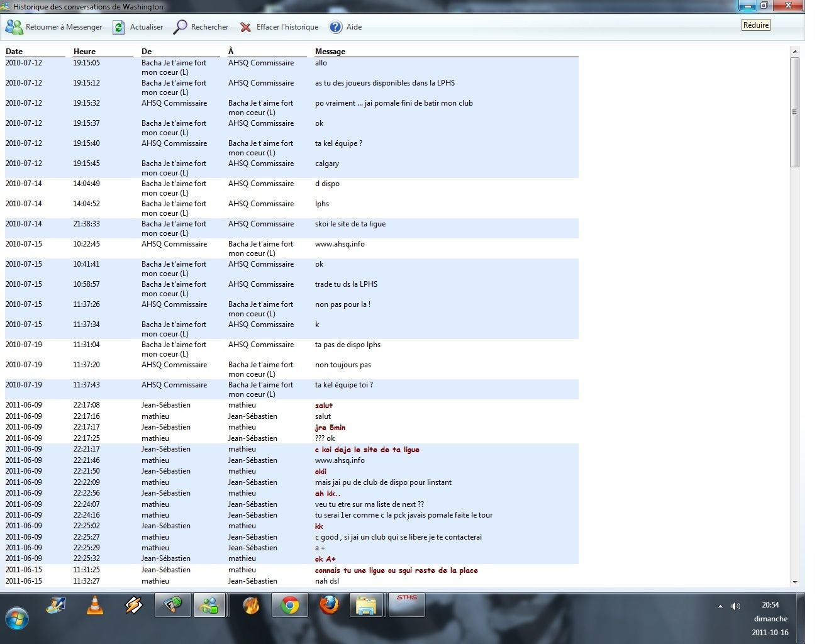829x644 pixels.
Task: Click the Actualiser label
Action: tap(147, 27)
